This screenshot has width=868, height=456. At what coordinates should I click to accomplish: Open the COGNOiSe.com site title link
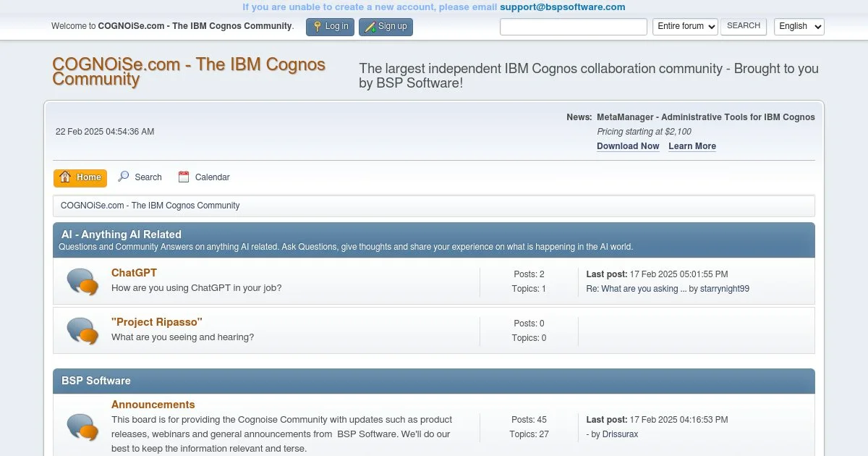coord(189,71)
